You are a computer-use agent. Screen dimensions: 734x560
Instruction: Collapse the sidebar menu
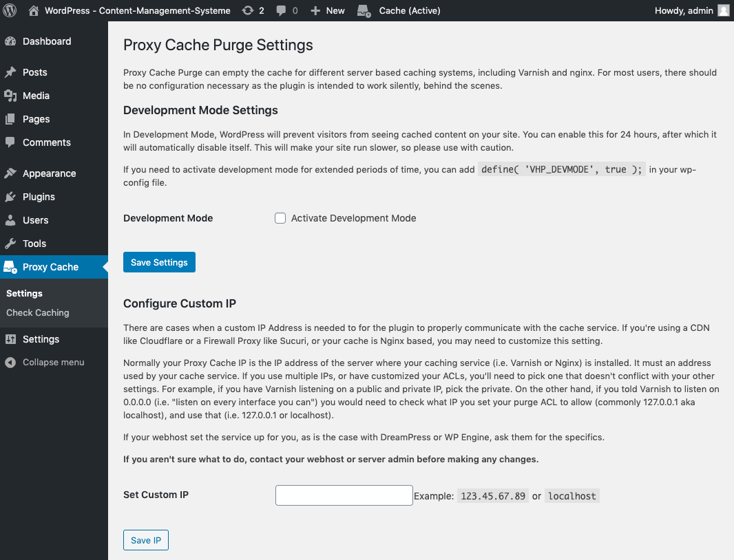[45, 362]
